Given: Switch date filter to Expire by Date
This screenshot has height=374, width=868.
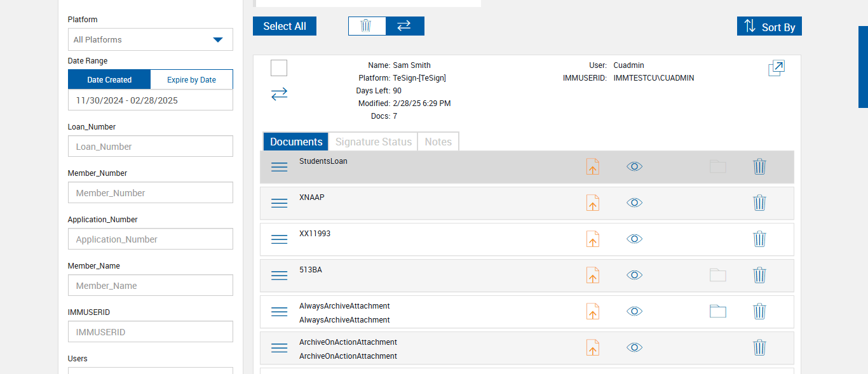Looking at the screenshot, I should coord(191,79).
